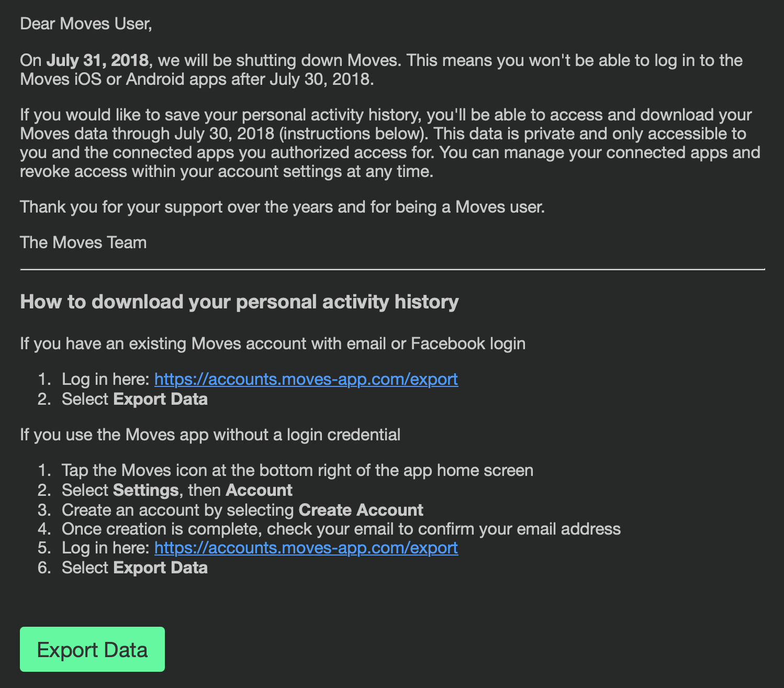784x688 pixels.
Task: Select the heading about downloading personal activity history
Action: click(x=239, y=302)
